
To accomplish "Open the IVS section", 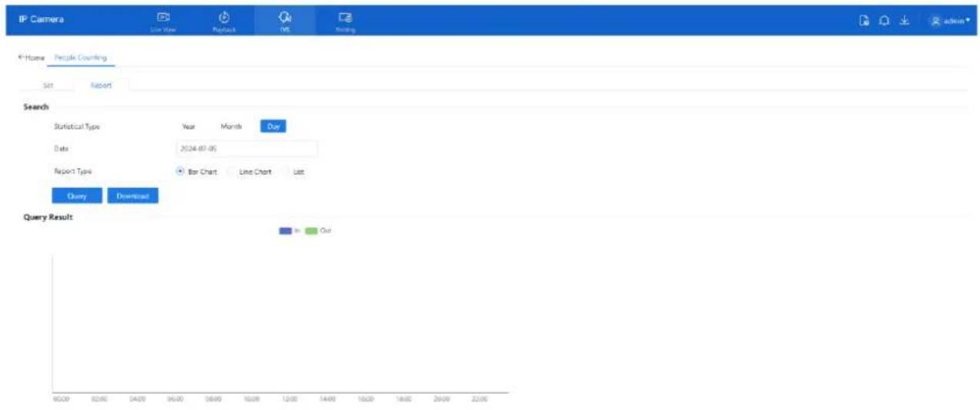I will tap(285, 21).
